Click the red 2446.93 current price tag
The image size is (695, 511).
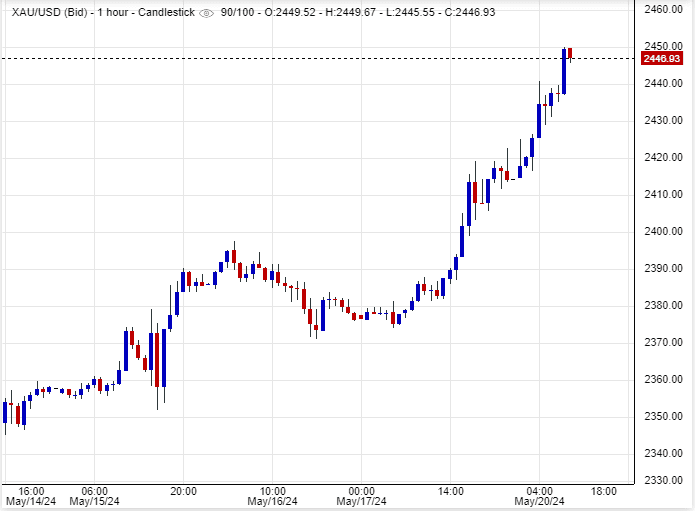pyautogui.click(x=662, y=58)
